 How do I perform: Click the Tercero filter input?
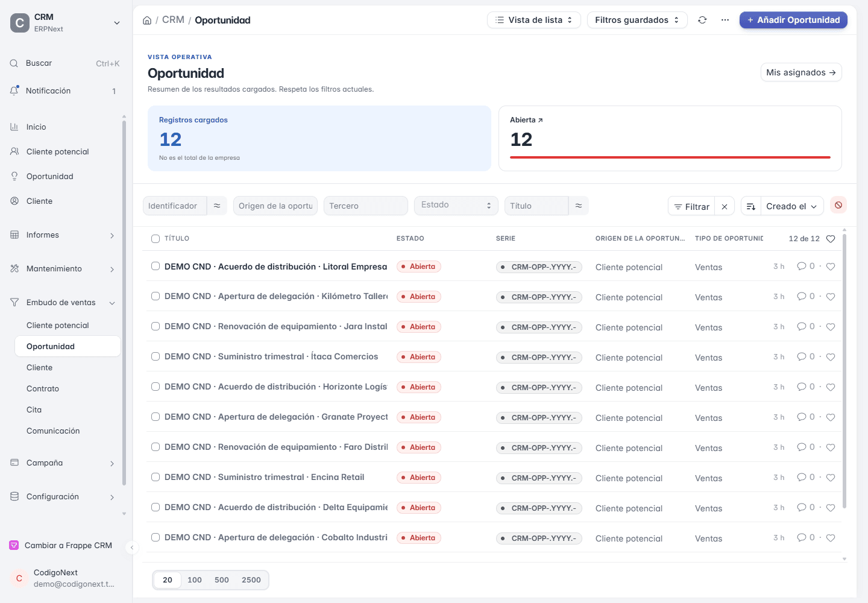coord(366,206)
